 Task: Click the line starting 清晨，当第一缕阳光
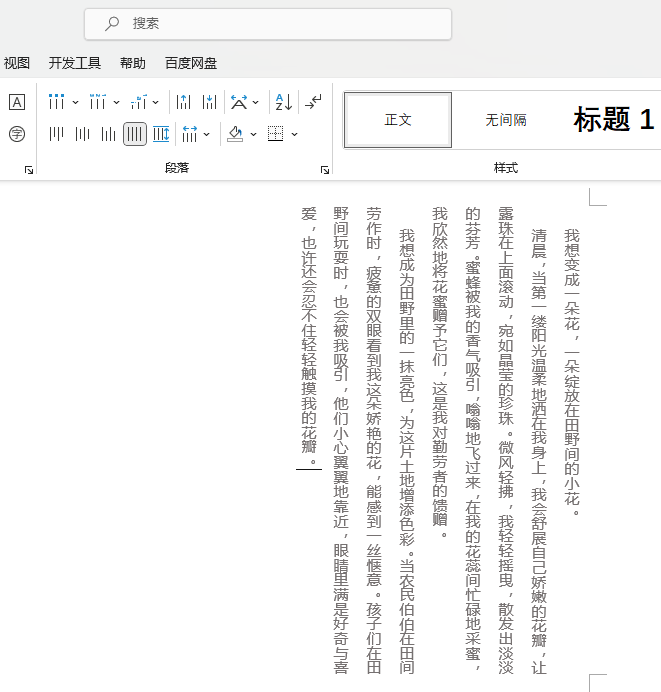click(539, 451)
